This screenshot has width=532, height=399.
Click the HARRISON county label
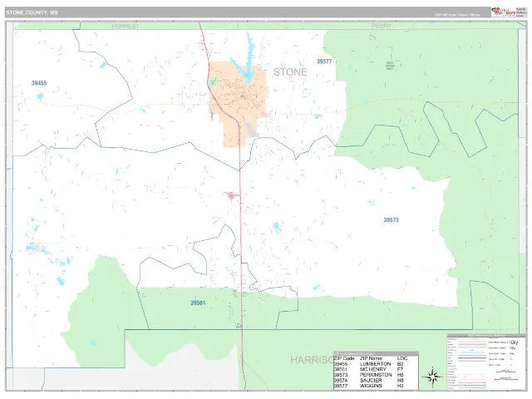pos(312,360)
